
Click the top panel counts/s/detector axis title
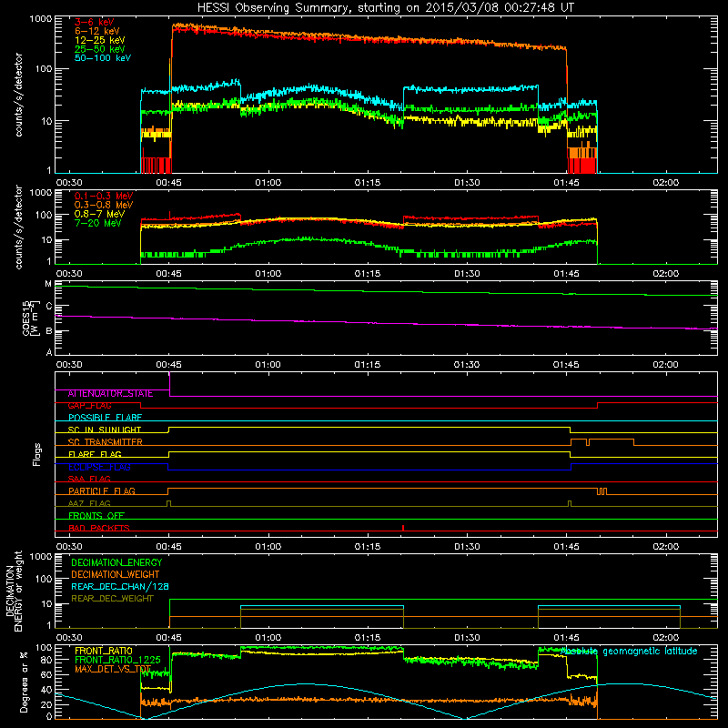point(18,95)
